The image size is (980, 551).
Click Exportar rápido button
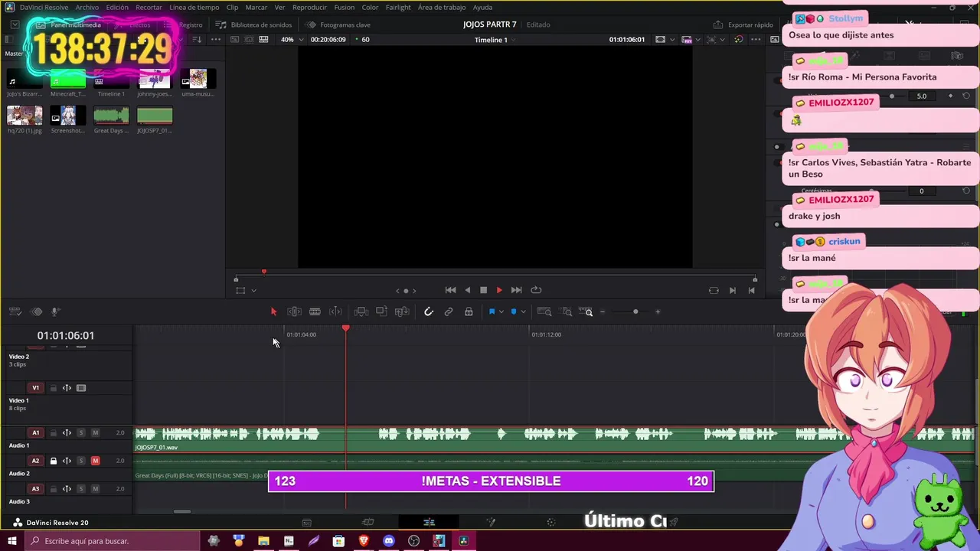point(743,24)
